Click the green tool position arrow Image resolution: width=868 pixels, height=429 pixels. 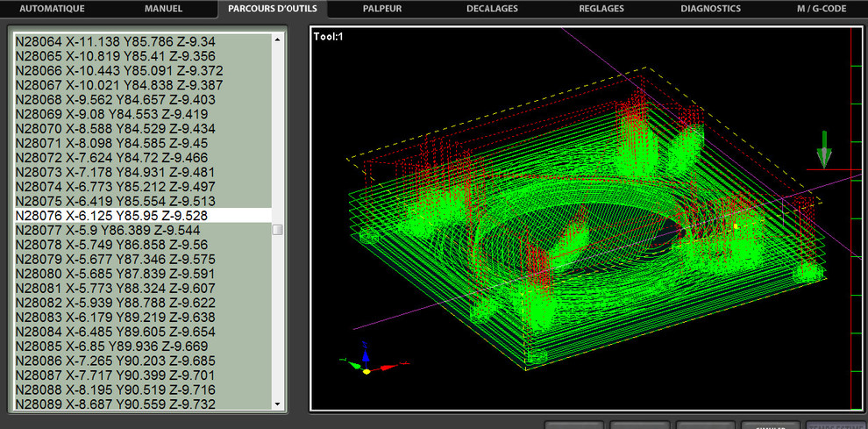823,148
